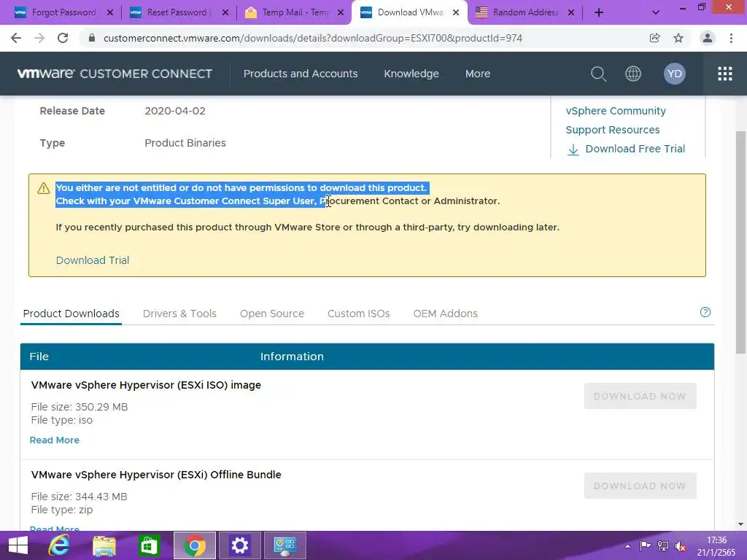Open the YD user profile avatar
The width and height of the screenshot is (747, 560).
[674, 74]
